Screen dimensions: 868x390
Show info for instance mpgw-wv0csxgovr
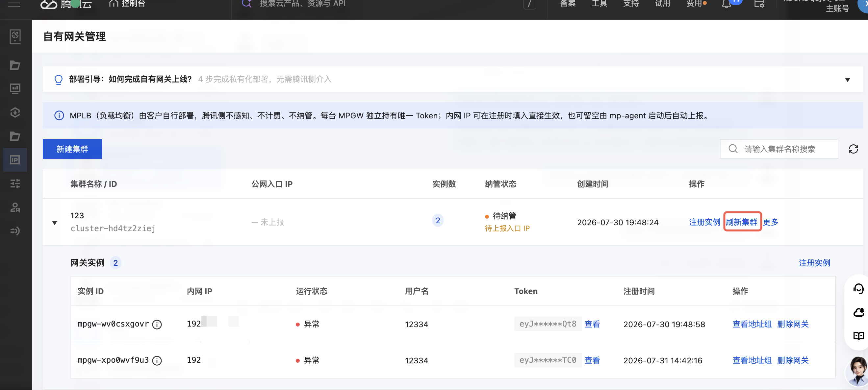(157, 324)
